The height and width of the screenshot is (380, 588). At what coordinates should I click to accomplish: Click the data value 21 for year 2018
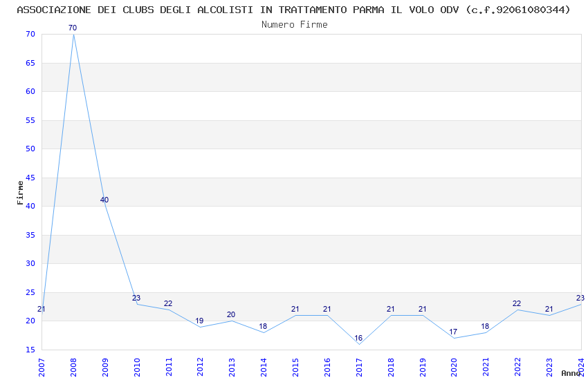point(390,310)
